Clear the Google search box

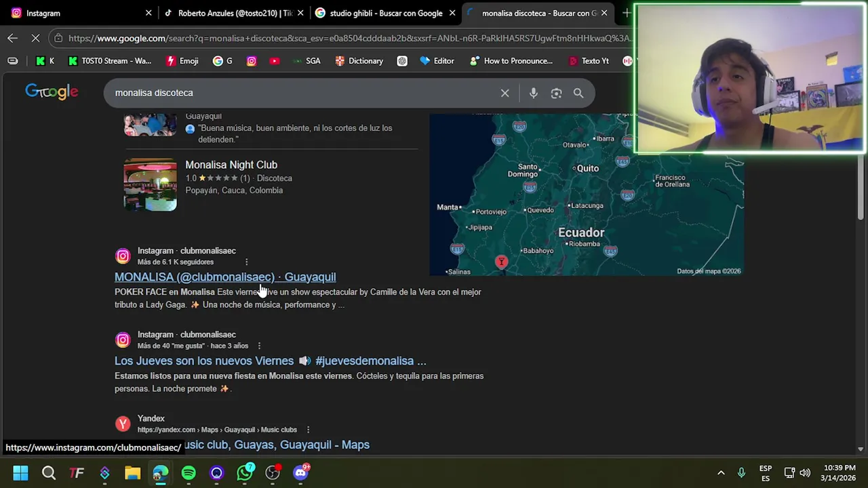[x=505, y=93]
